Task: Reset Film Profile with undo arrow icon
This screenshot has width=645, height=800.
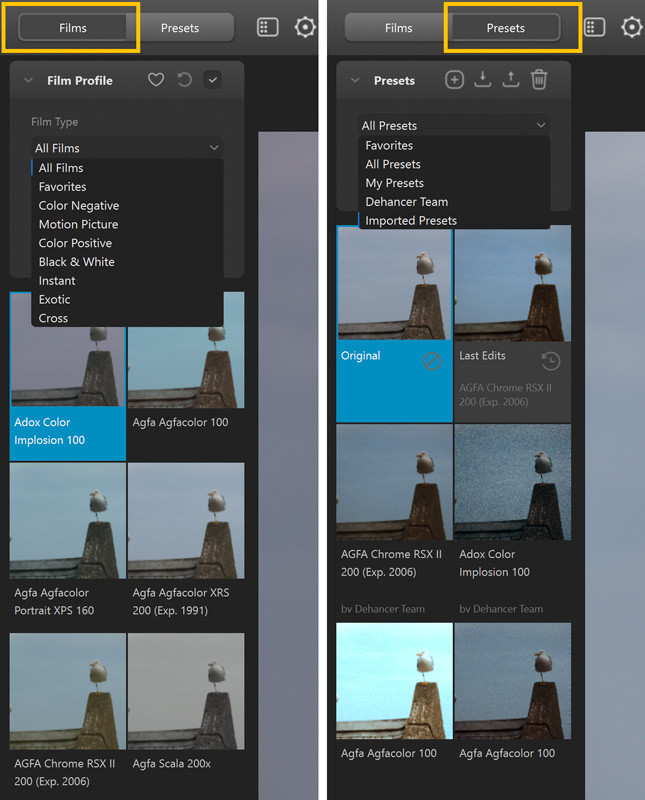Action: (x=184, y=80)
